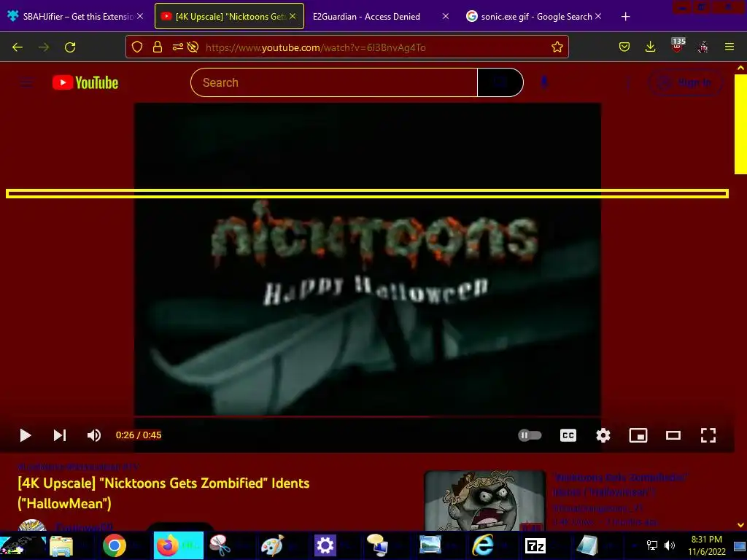Open Notepad from taskbar

point(587,545)
